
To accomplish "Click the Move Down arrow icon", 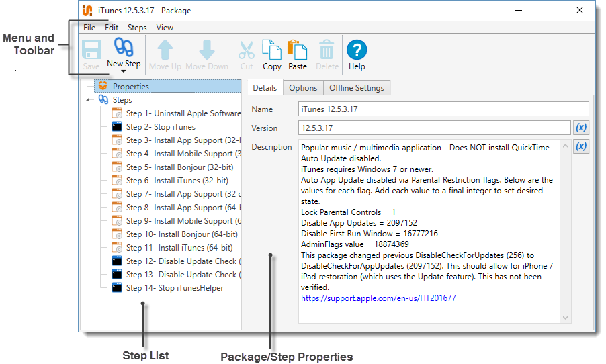I will point(207,50).
